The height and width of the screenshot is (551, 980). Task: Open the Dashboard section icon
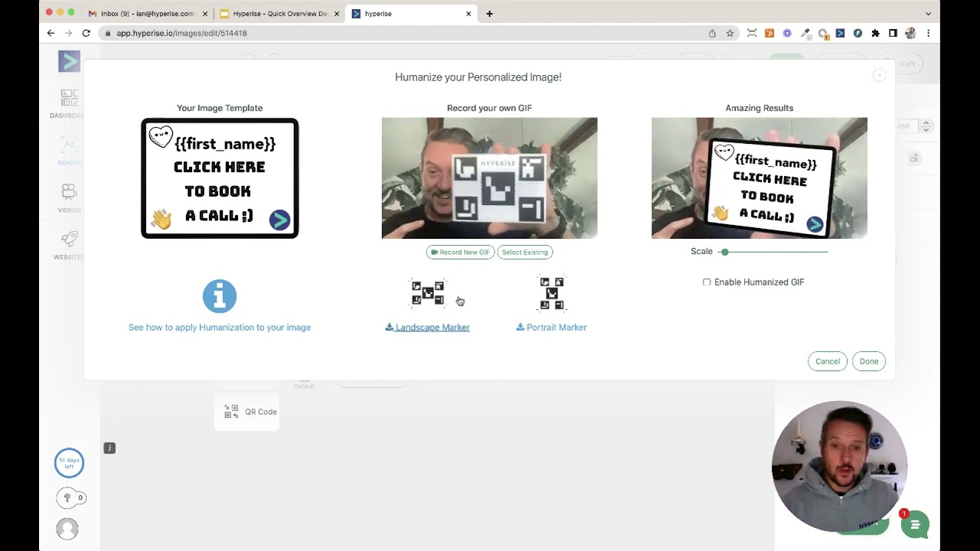pos(69,98)
